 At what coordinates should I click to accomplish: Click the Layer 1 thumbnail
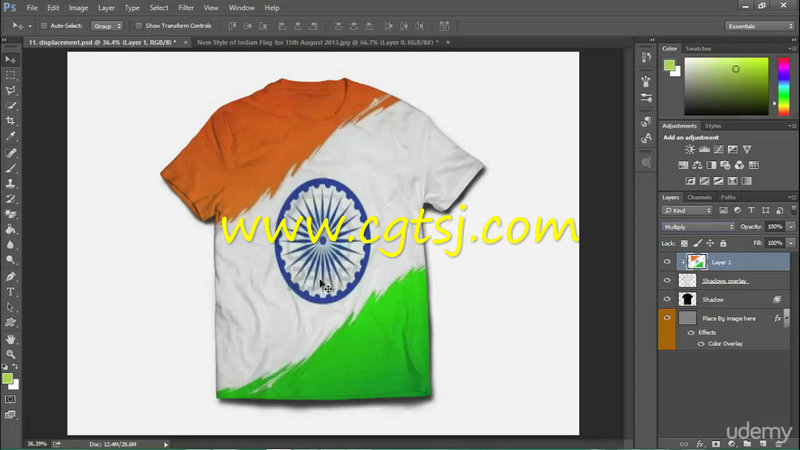click(696, 262)
